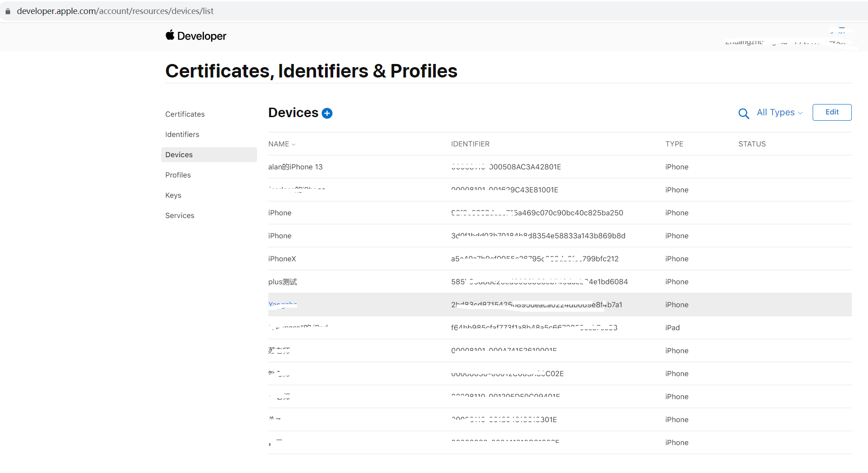Open the All Types filter dropdown
The image size is (868, 473).
pos(779,113)
